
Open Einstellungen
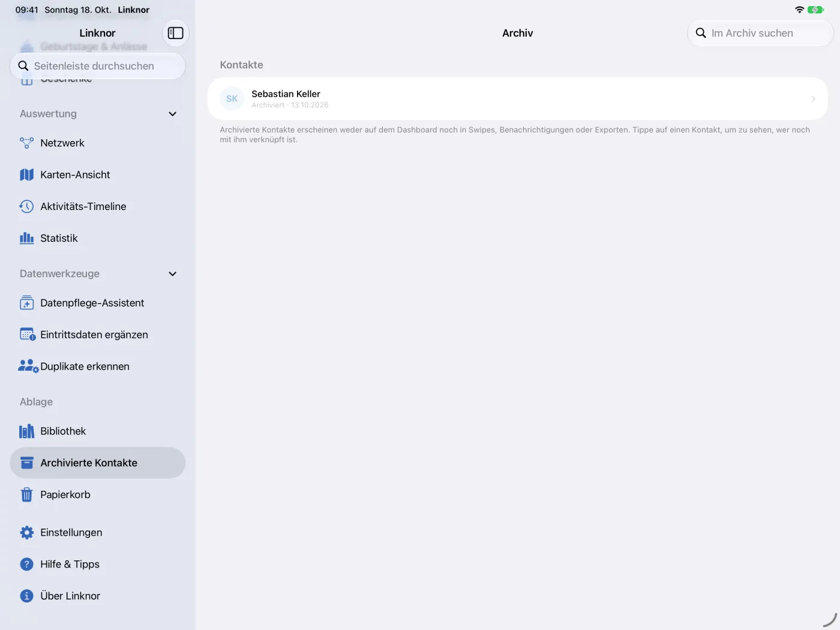click(x=98, y=532)
